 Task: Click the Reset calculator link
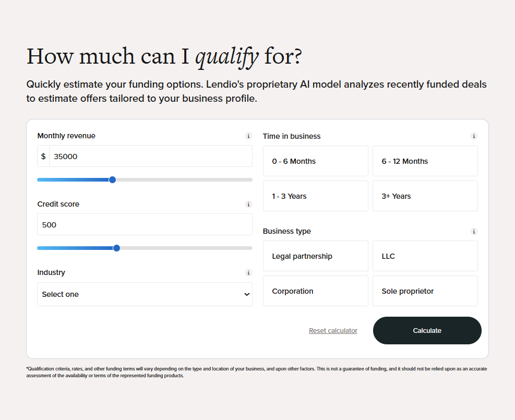(333, 331)
